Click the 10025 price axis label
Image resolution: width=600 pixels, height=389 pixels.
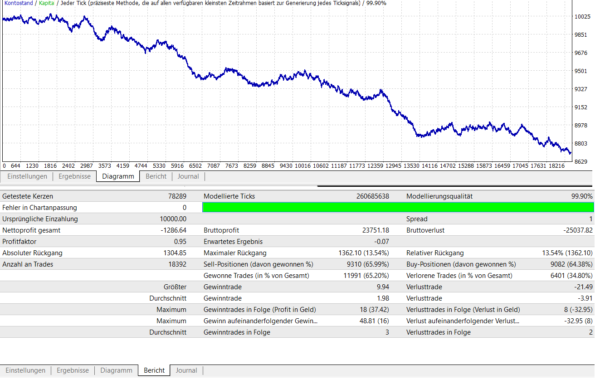tap(582, 17)
